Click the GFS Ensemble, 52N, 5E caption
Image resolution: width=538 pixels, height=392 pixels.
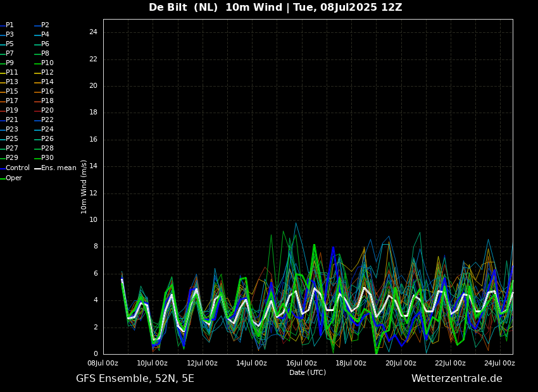pos(135,379)
